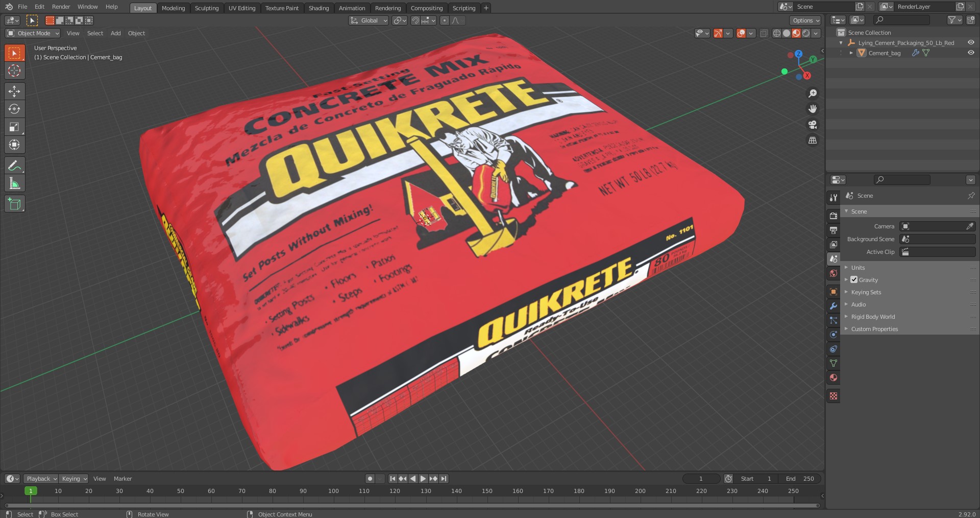Screen dimensions: 980x518
Task: Expand the Cement_bag tree item
Action: (851, 53)
